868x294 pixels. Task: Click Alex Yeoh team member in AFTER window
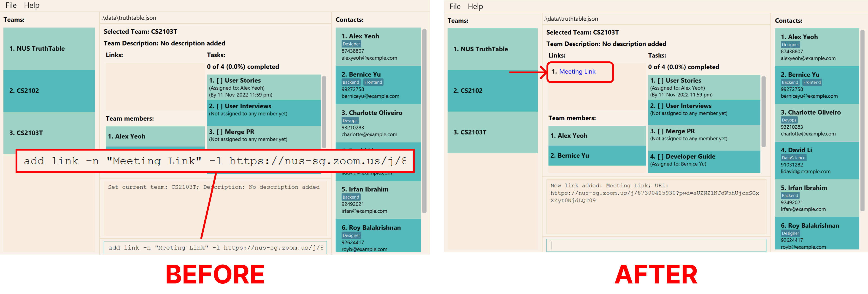[597, 136]
